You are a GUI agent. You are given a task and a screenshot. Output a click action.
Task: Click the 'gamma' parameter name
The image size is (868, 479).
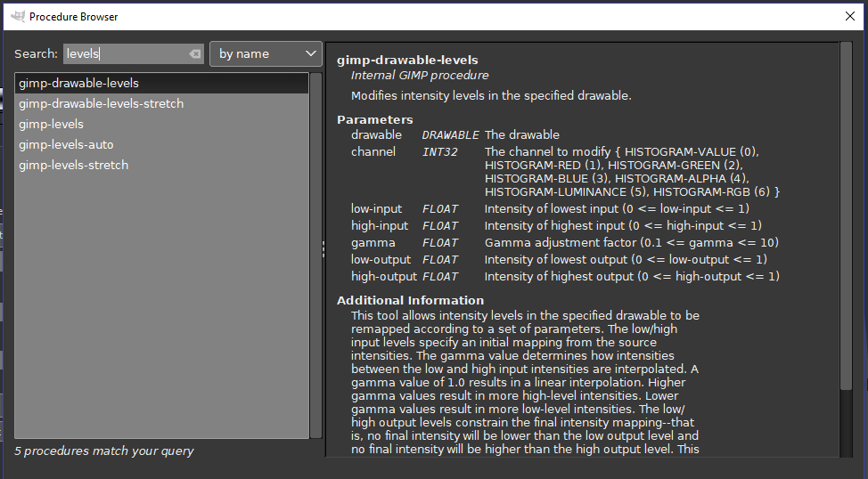point(373,242)
